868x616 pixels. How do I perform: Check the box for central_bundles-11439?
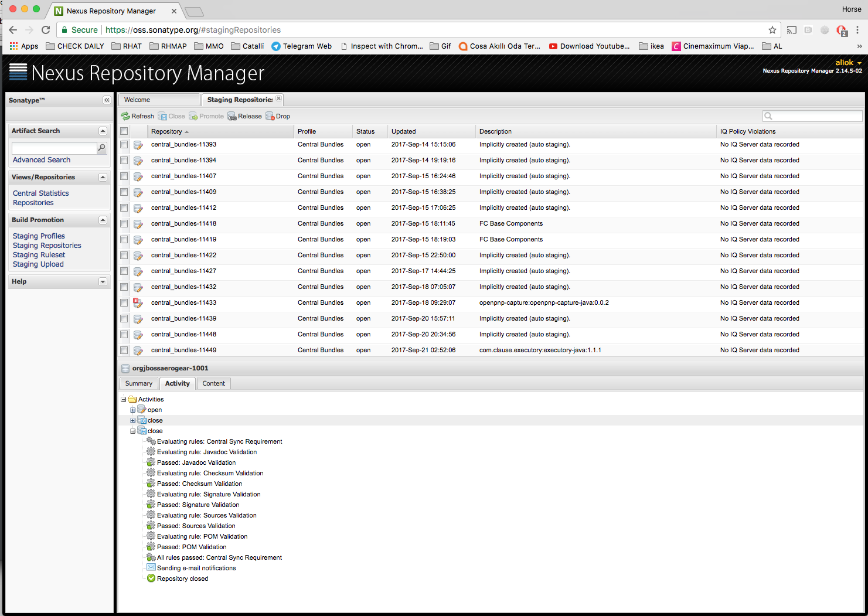[x=124, y=318]
